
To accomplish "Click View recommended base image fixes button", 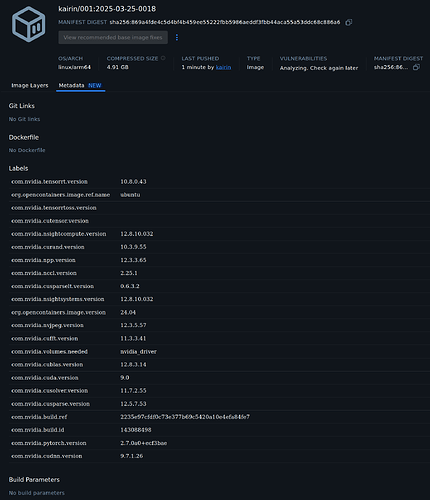I will click(x=113, y=37).
